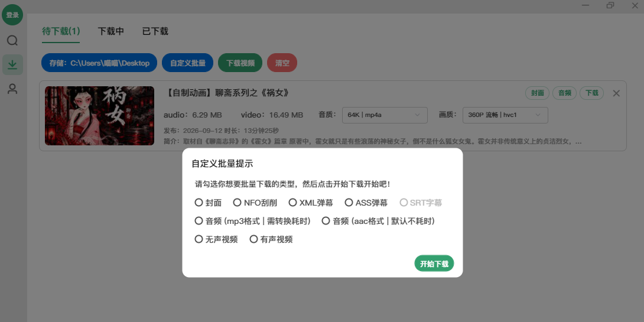This screenshot has height=322, width=644.
Task: Click the item's 下载 pill button
Action: [592, 93]
